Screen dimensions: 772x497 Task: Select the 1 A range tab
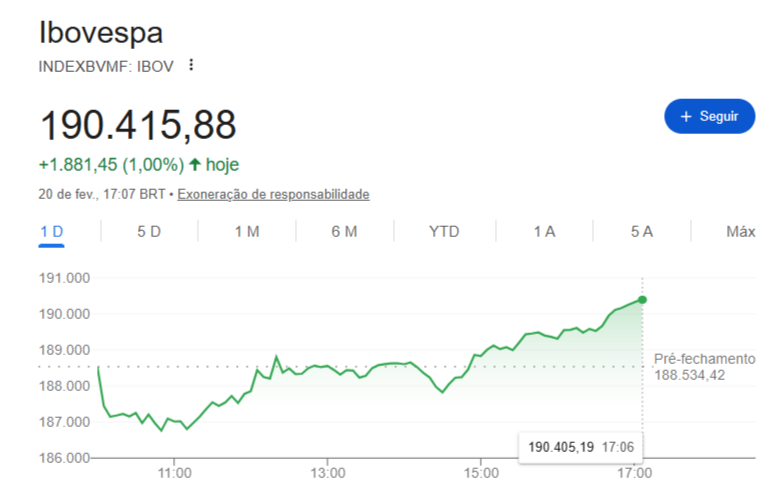click(544, 232)
